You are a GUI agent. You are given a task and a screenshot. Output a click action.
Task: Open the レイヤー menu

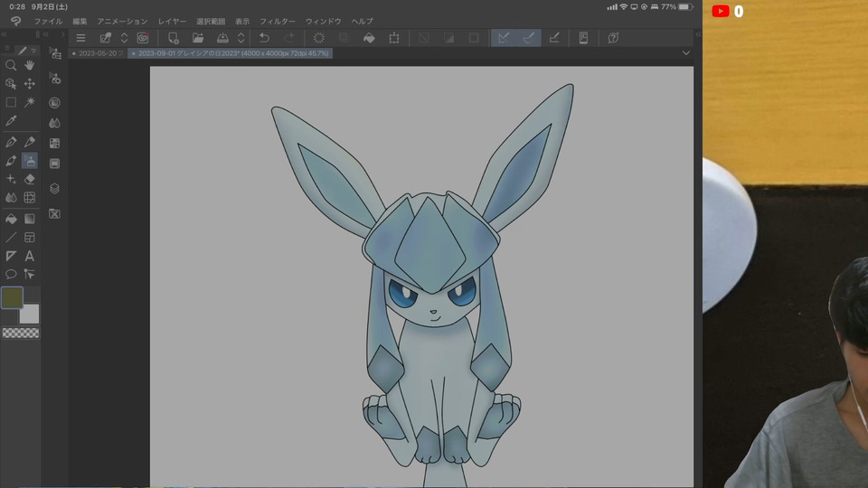(x=172, y=22)
